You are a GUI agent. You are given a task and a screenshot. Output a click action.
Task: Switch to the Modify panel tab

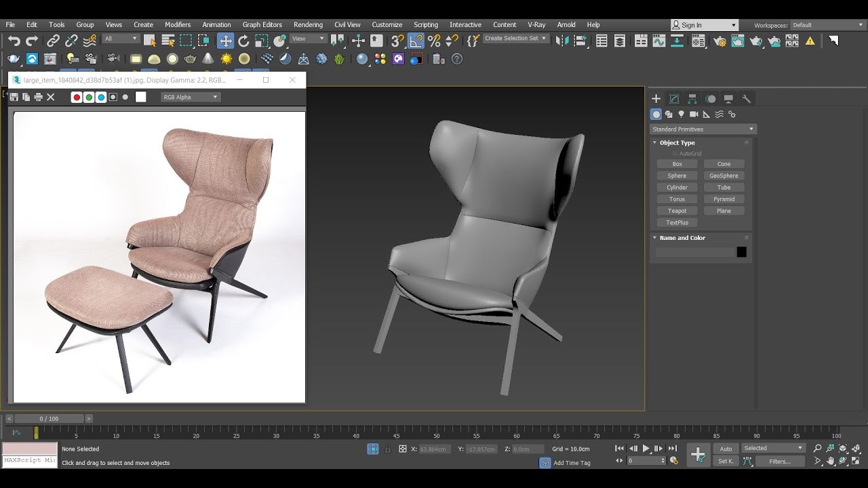674,99
